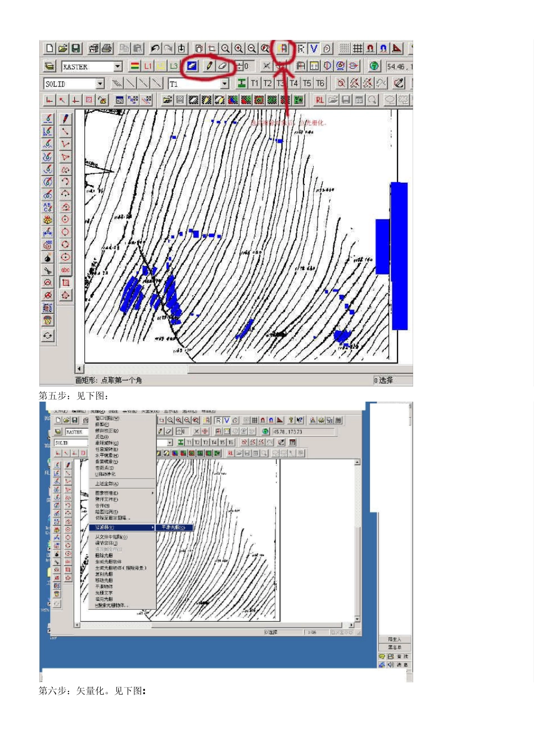
Task: Toggle the T4 text style button
Action: click(294, 83)
